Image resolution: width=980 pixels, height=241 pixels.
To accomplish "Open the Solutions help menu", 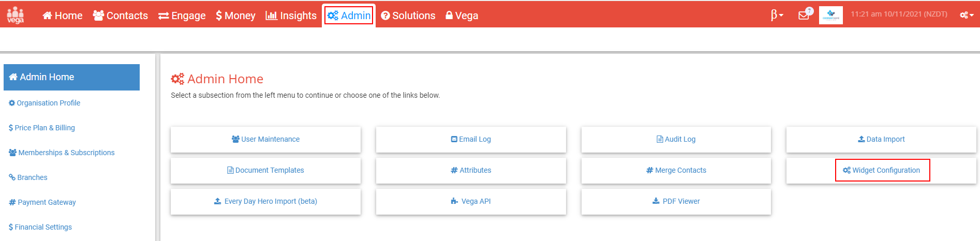I will (408, 16).
